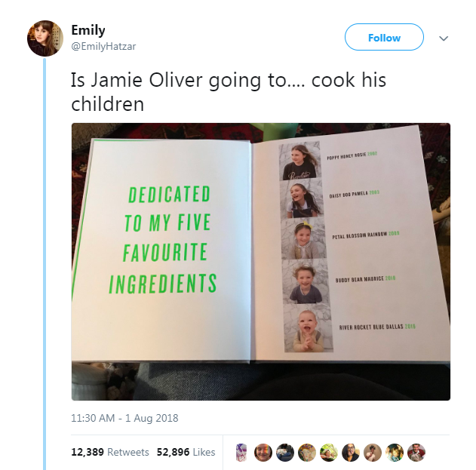The width and height of the screenshot is (476, 470).
Task: Click the third liker avatar with dark background
Action: click(285, 452)
